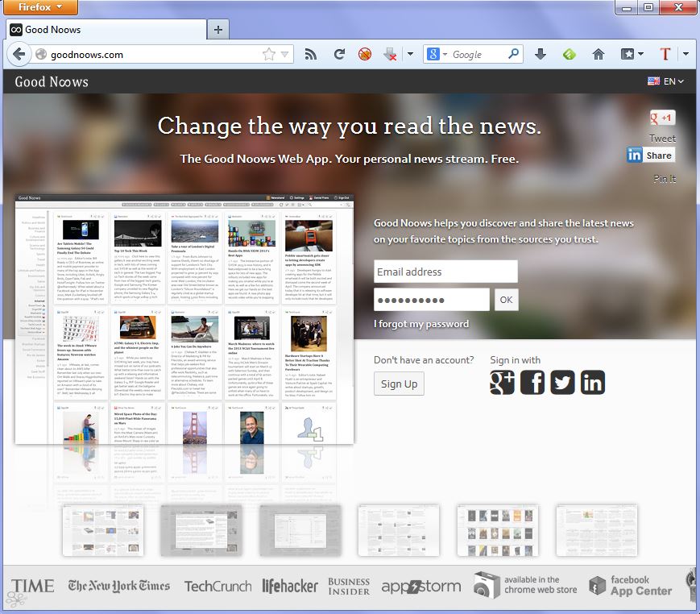Click the Good Noows header logo

(x=52, y=81)
